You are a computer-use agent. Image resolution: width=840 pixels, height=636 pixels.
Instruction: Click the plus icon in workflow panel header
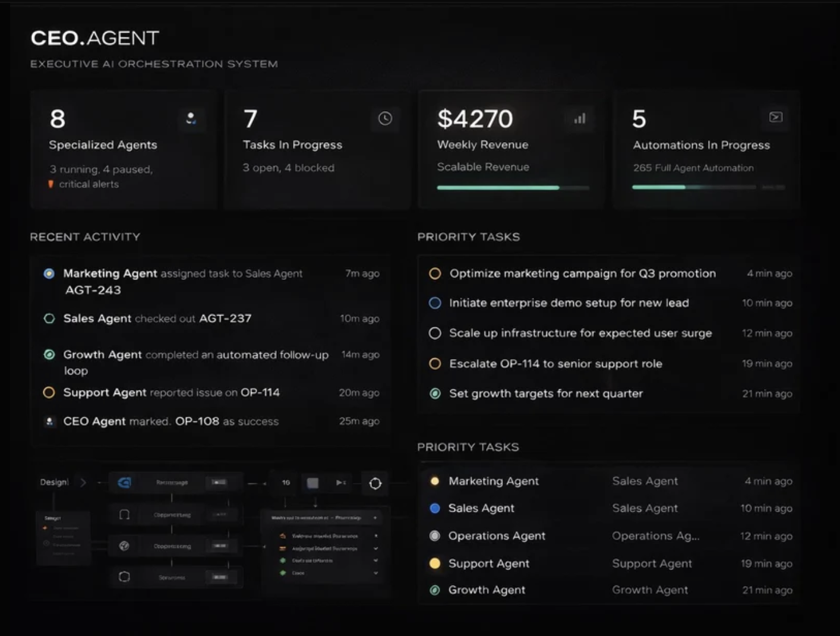coord(375,518)
